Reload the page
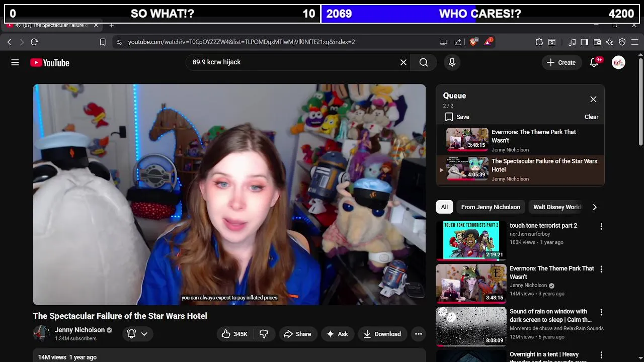Image resolution: width=644 pixels, height=362 pixels. point(34,42)
